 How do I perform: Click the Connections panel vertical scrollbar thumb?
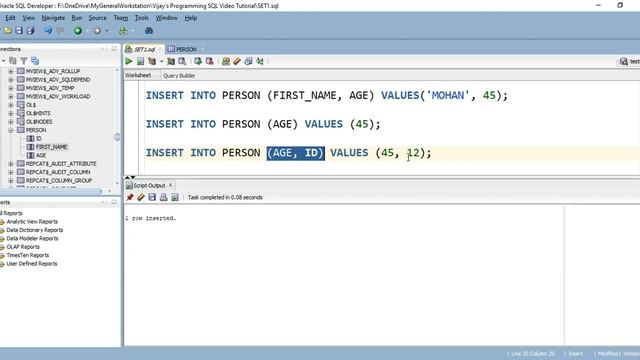[x=117, y=137]
